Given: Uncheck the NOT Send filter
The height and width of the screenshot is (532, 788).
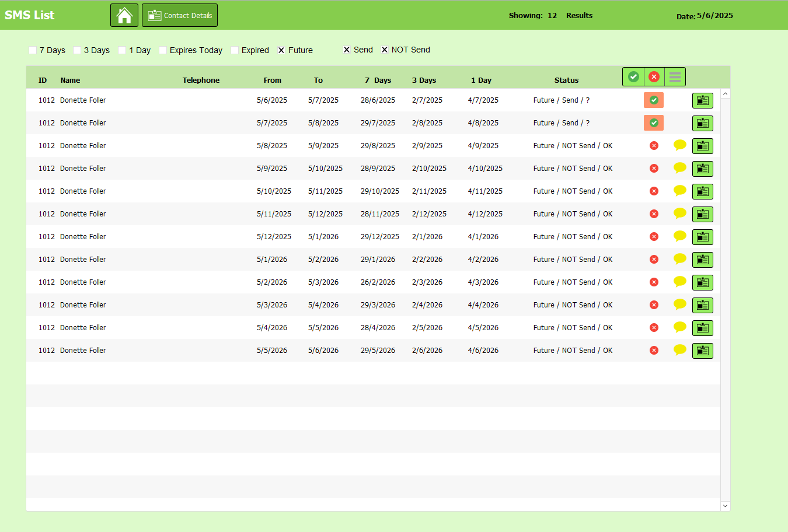Looking at the screenshot, I should pyautogui.click(x=385, y=50).
